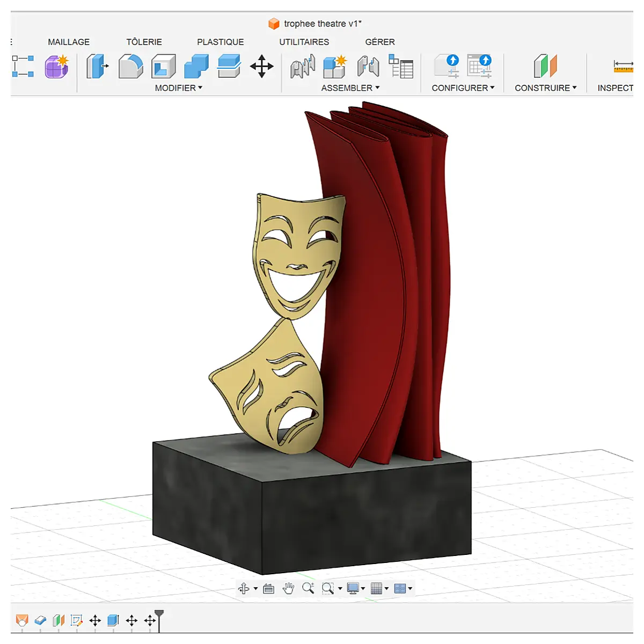Click the Offset Plane construct icon
Viewport: 644px width, 644px height.
click(545, 67)
